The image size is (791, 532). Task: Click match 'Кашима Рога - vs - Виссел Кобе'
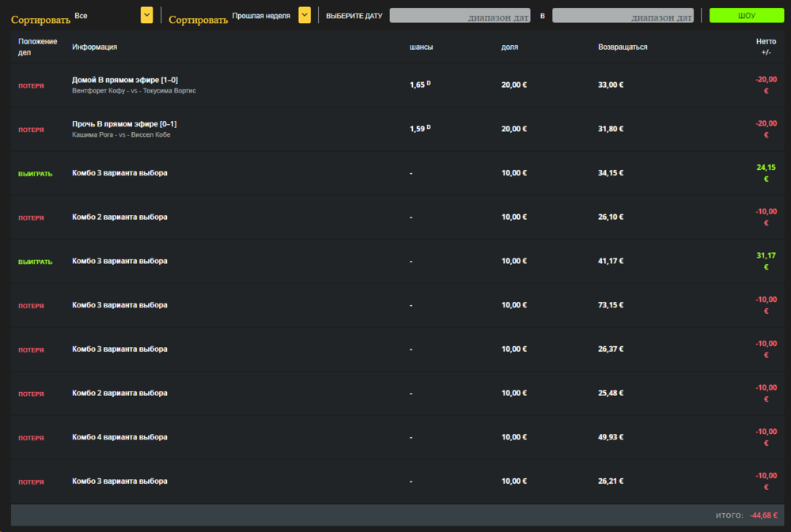[x=121, y=134]
